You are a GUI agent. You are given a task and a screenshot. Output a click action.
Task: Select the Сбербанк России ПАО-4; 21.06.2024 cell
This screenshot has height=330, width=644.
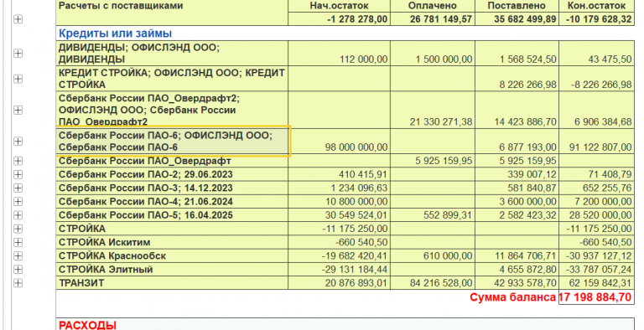[x=172, y=202]
